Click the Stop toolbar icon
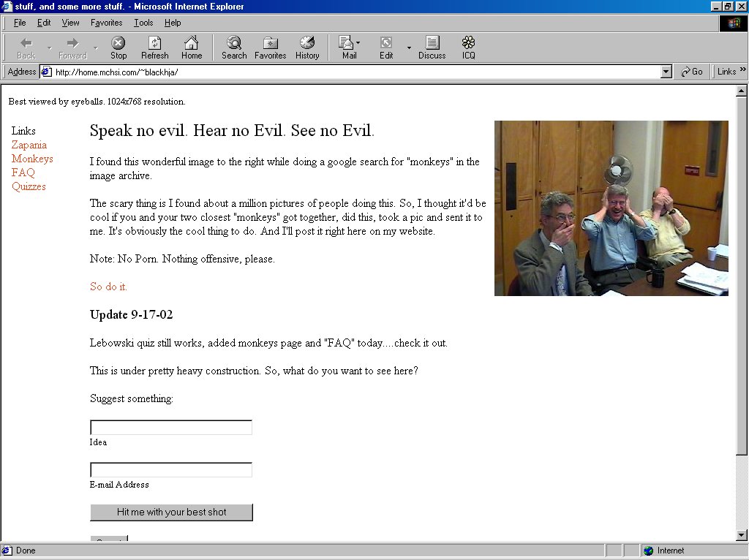Screen dimensions: 749x560 (118, 48)
